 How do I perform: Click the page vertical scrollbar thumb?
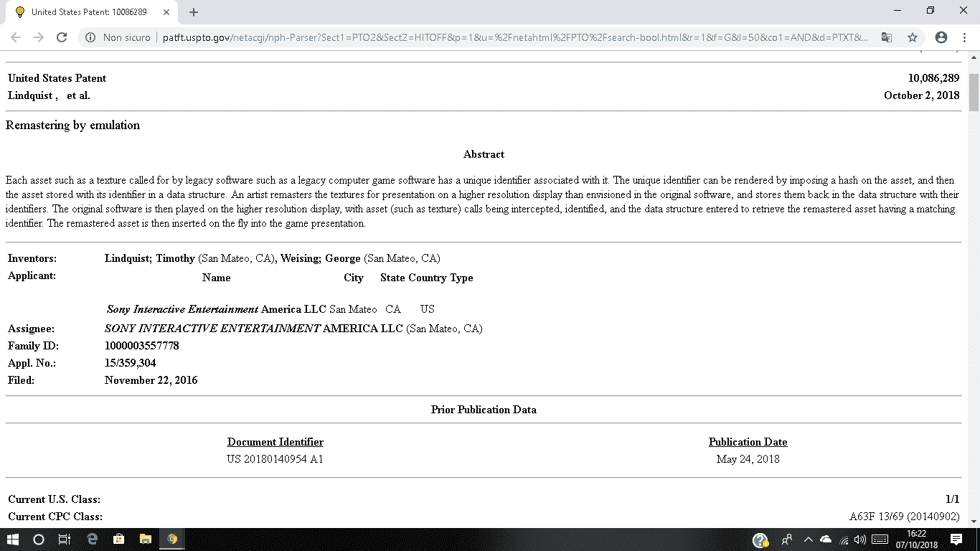click(x=974, y=92)
